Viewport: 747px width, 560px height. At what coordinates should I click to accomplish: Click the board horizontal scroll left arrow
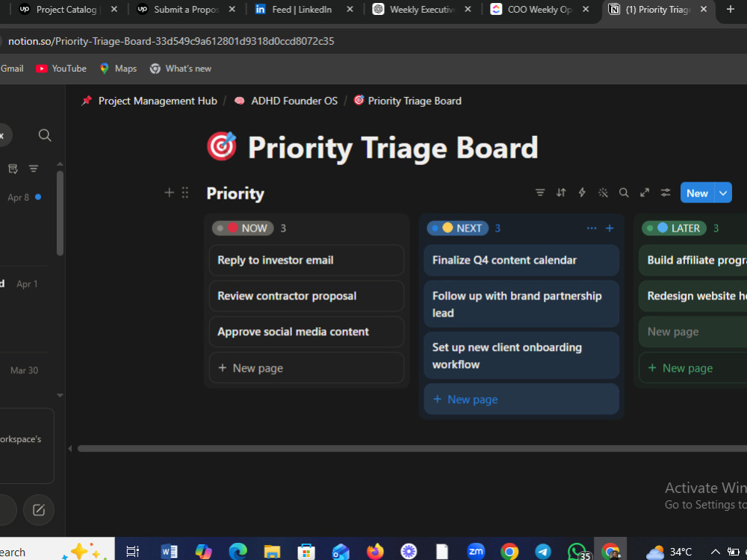[70, 449]
